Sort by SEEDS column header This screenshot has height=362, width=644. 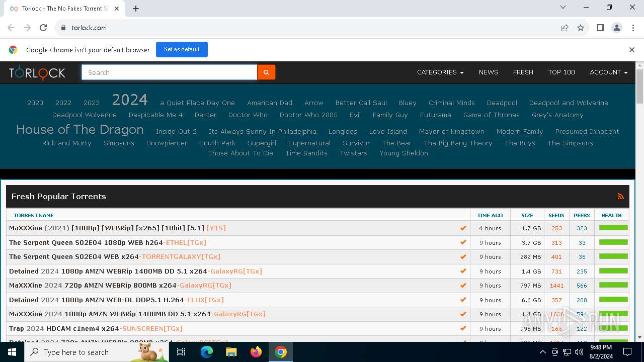(x=556, y=215)
